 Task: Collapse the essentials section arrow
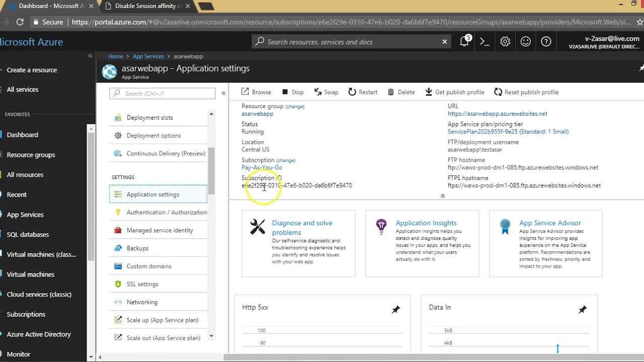[x=443, y=196]
